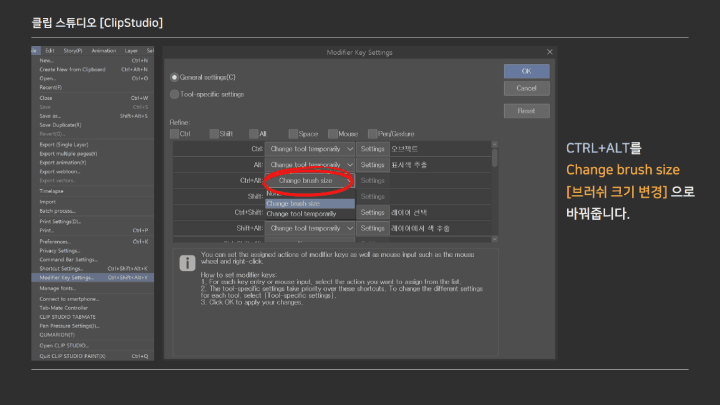Choose Timelapse menu item
Image resolution: width=720 pixels, height=405 pixels.
click(x=93, y=191)
